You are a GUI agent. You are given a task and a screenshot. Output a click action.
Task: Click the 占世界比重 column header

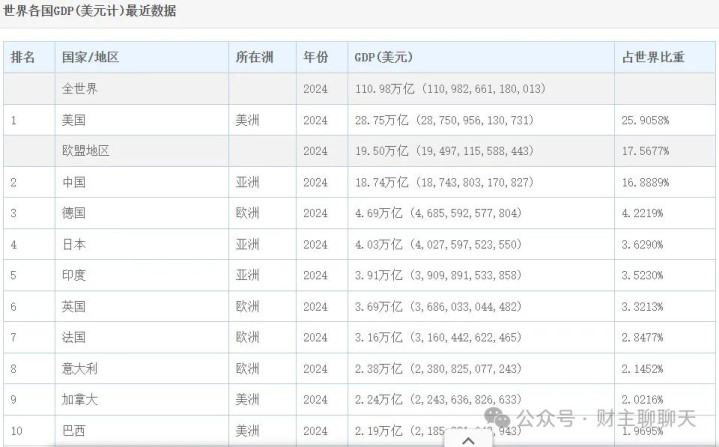pyautogui.click(x=653, y=57)
